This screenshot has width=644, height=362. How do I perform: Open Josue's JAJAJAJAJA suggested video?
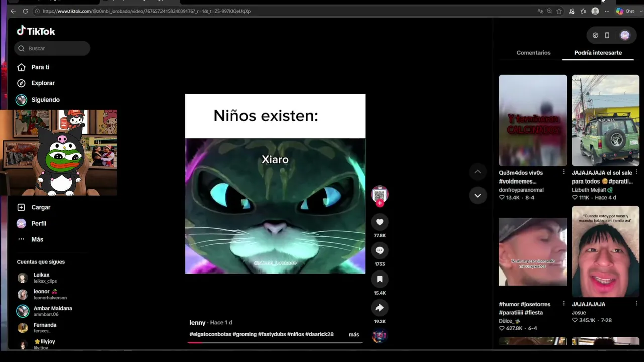(605, 251)
